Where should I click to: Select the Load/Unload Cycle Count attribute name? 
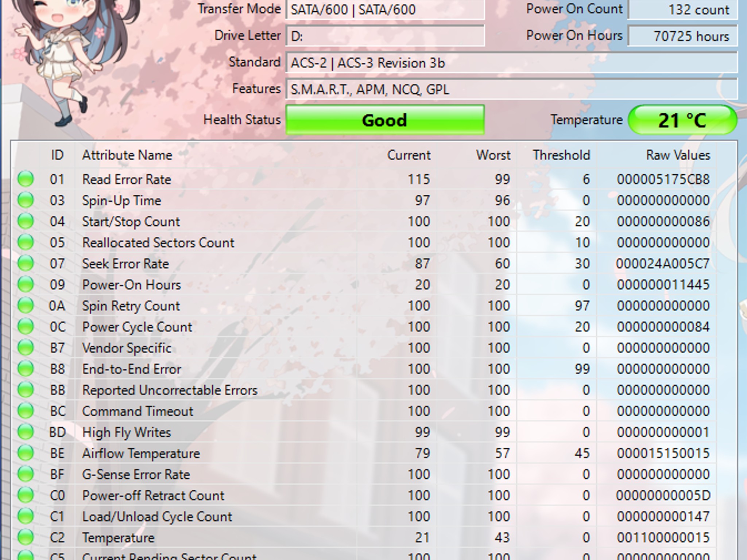[x=157, y=517]
